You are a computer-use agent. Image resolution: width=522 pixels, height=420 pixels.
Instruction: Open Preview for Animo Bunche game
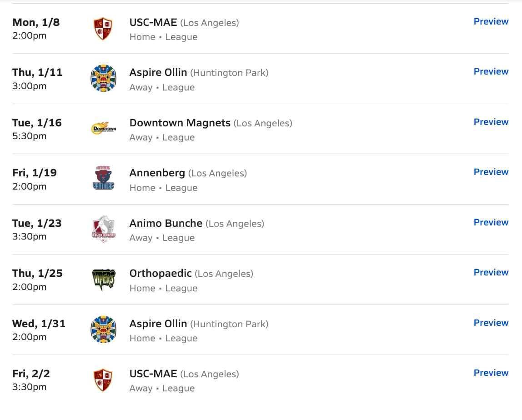coord(491,222)
